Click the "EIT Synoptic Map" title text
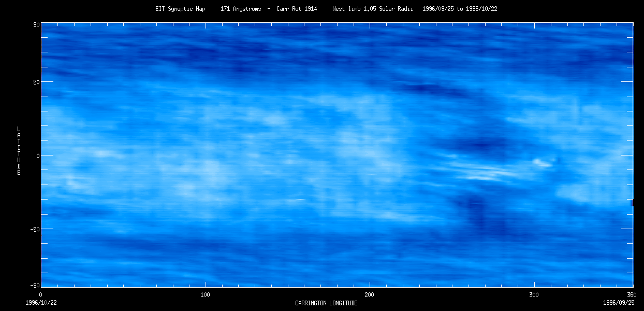The height and width of the screenshot is (311, 644). pos(180,9)
